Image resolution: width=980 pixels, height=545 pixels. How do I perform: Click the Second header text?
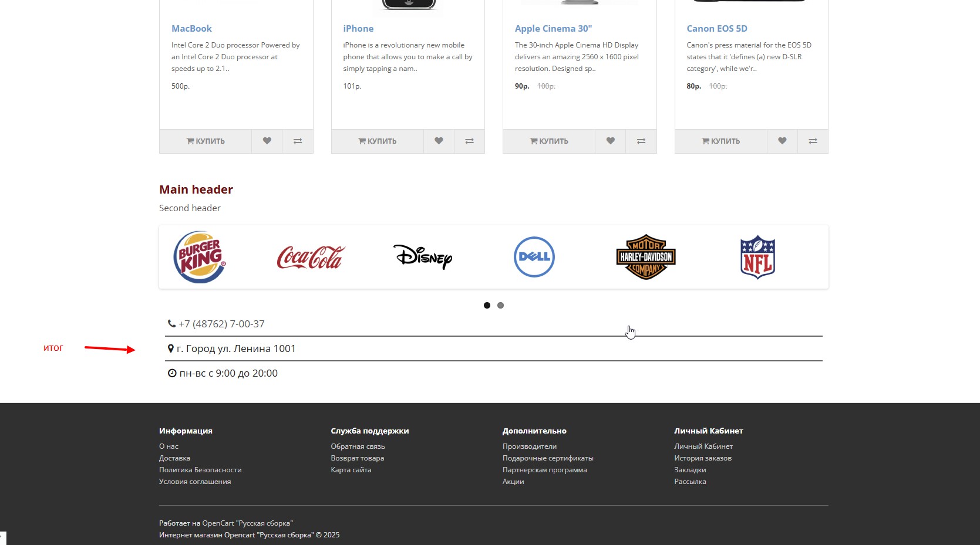[x=190, y=208]
